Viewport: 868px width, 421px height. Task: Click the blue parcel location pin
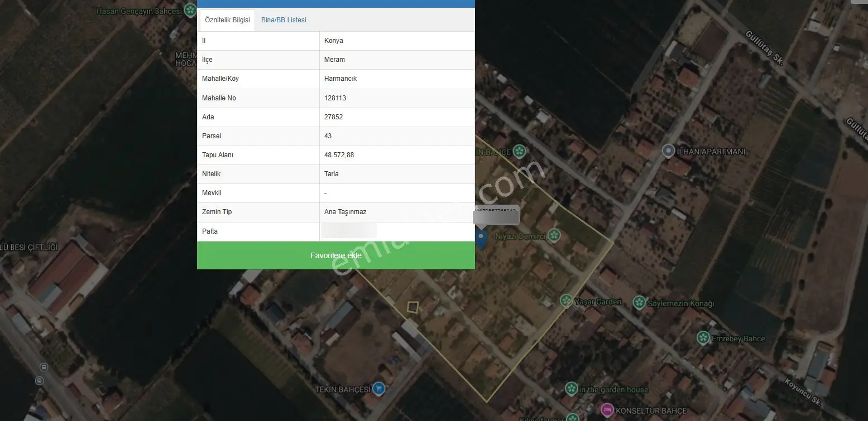(x=481, y=238)
